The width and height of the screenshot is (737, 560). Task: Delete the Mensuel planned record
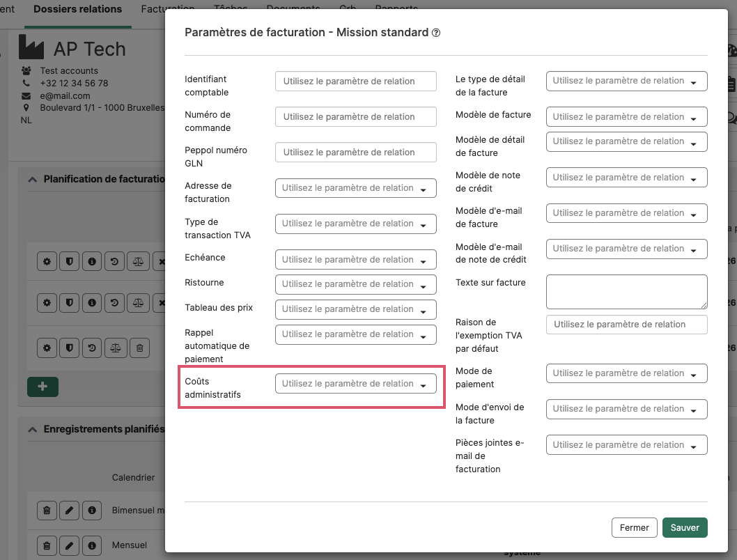47,545
